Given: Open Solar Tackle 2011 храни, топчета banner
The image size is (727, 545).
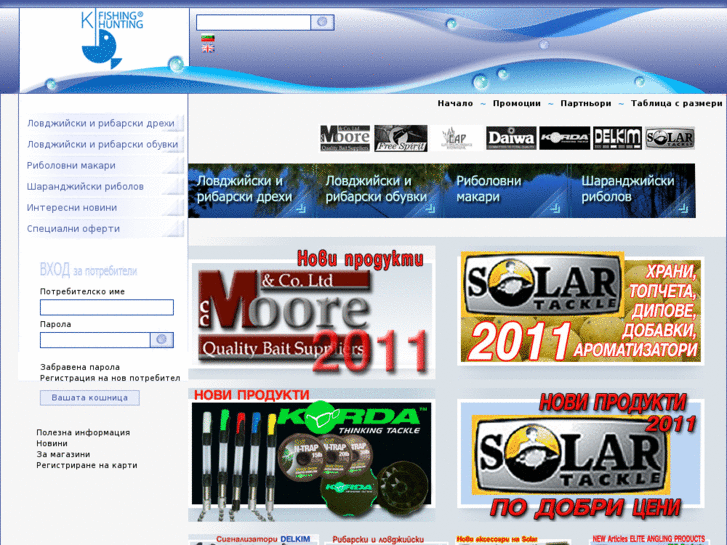Looking at the screenshot, I should point(580,308).
